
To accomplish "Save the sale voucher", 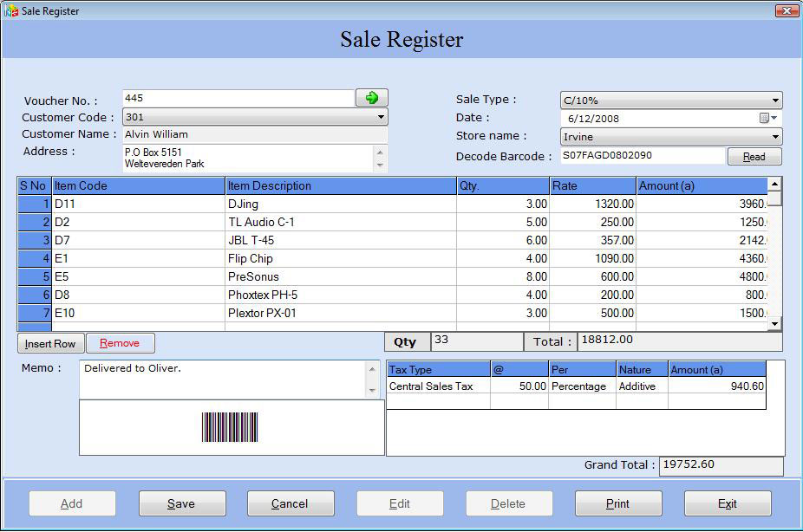I will point(181,503).
